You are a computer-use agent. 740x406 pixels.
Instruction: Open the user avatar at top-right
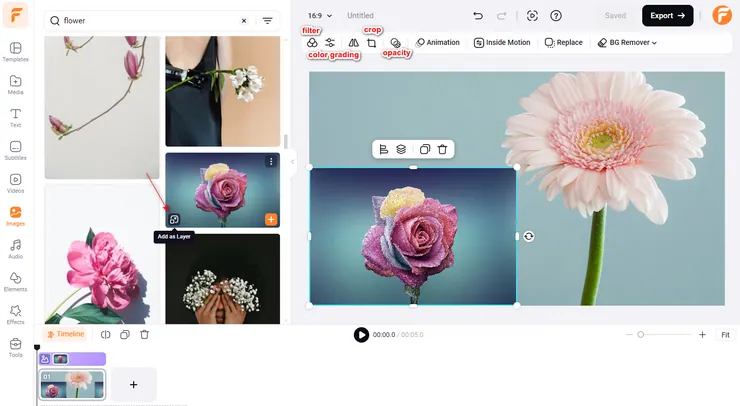coord(722,16)
